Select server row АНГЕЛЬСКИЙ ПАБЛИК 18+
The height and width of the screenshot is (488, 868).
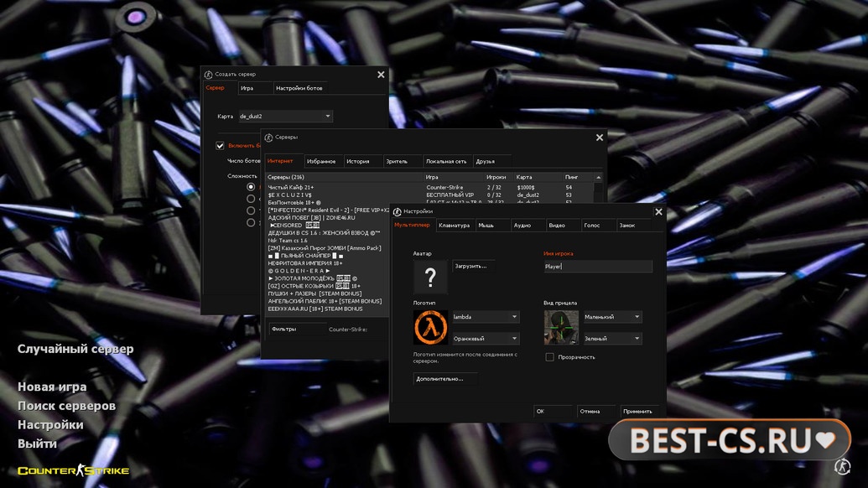click(328, 301)
